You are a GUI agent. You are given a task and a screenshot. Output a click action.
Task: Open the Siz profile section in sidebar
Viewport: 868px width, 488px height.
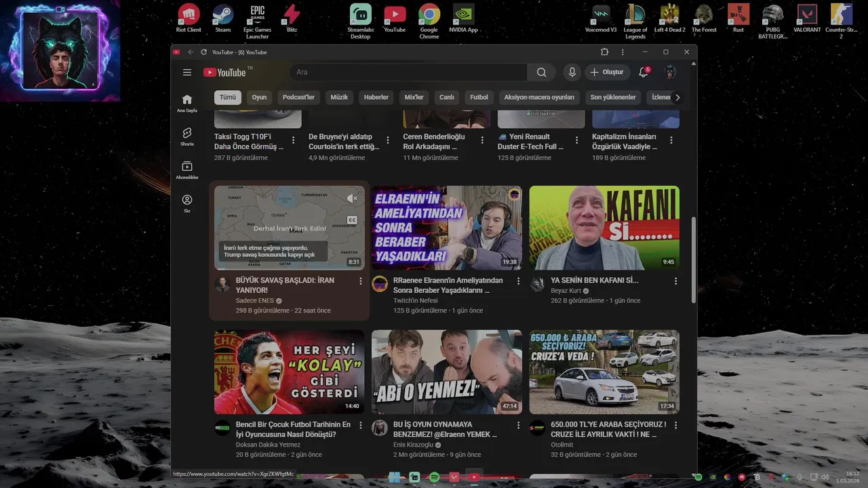point(187,203)
